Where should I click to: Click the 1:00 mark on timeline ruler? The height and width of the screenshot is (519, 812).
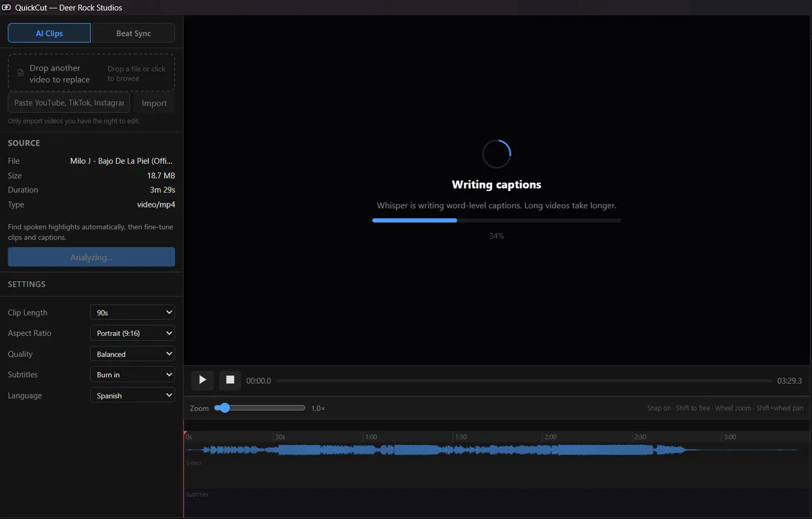(371, 437)
